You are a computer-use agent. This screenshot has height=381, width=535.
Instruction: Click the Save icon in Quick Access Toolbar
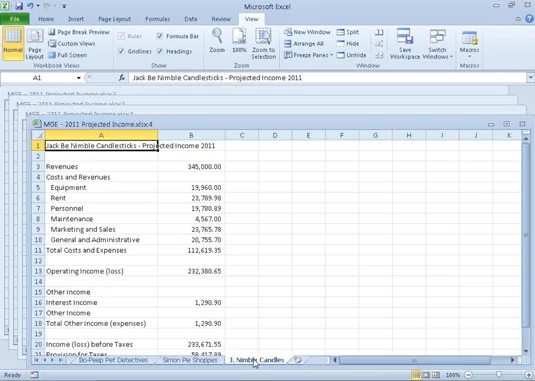point(18,6)
